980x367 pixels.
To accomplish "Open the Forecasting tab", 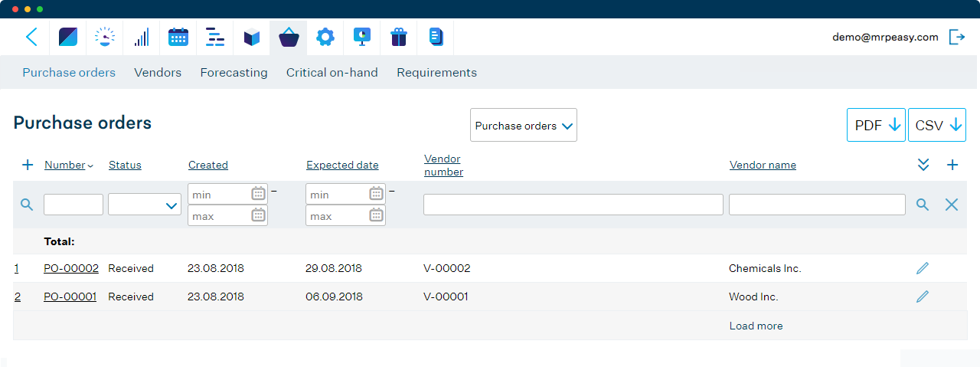I will click(x=234, y=73).
